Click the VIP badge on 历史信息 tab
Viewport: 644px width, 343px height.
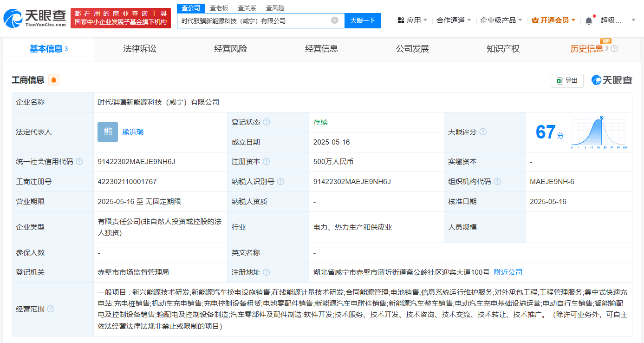click(x=606, y=41)
